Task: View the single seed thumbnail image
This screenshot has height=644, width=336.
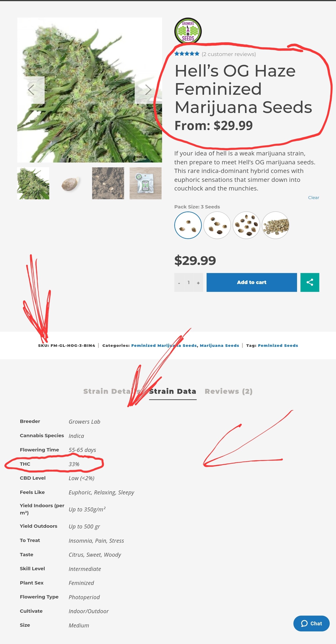Action: pos(70,183)
